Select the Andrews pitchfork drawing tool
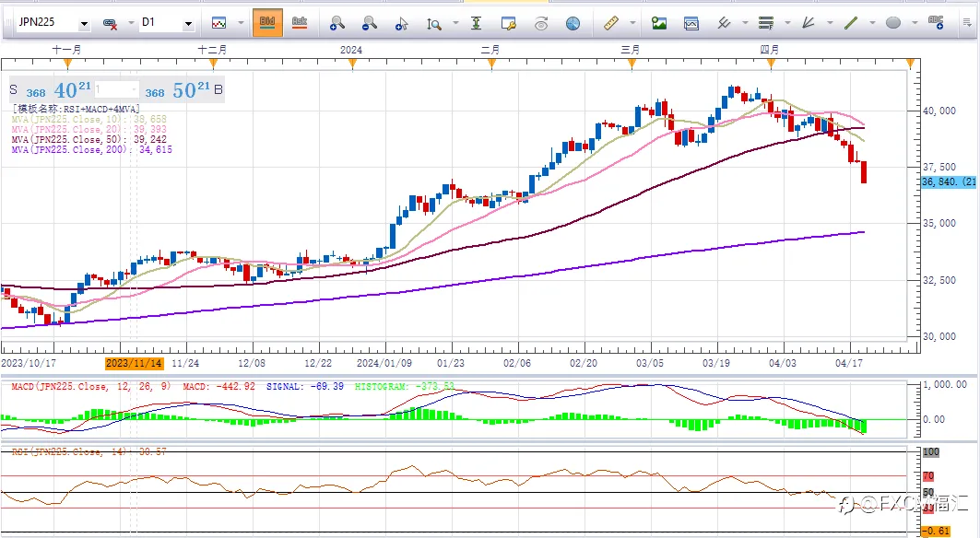980x538 pixels. click(724, 23)
